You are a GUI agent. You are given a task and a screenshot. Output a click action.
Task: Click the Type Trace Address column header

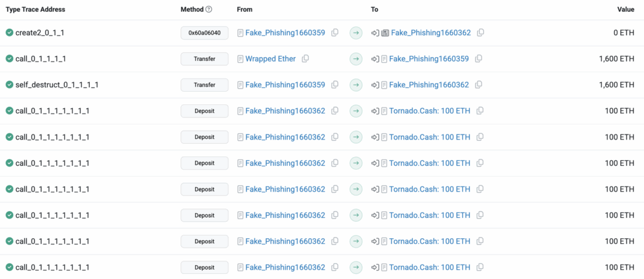pos(35,10)
